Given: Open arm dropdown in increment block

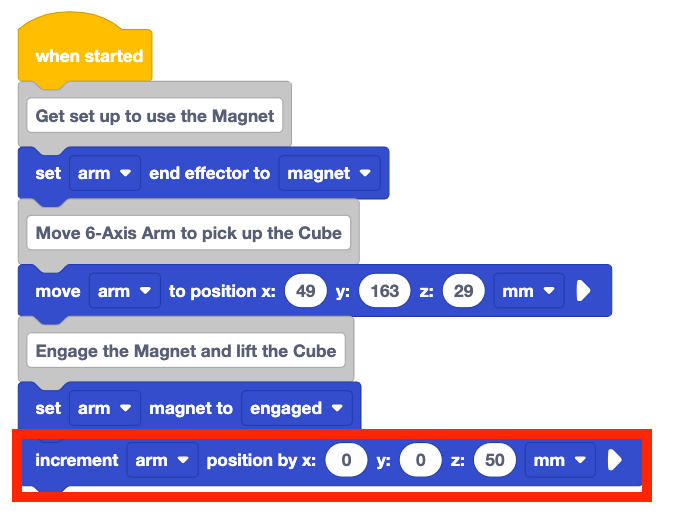Looking at the screenshot, I should pos(162,461).
